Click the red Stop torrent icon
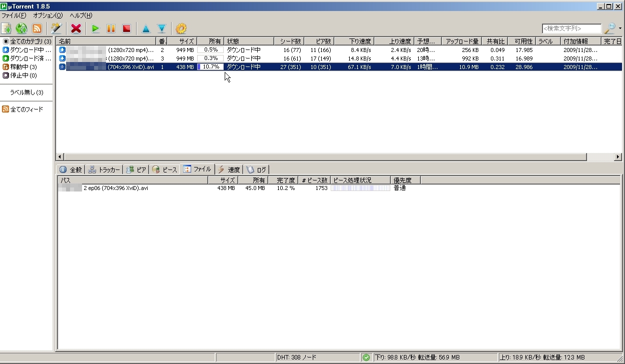Image resolution: width=625 pixels, height=364 pixels. point(127,28)
